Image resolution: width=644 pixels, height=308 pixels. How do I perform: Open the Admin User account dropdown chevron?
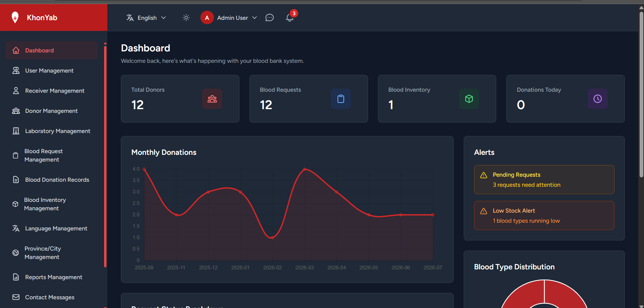tap(255, 18)
